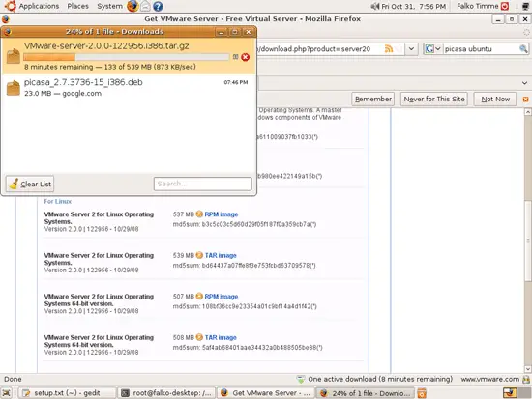This screenshot has height=399, width=532.
Task: Click the 539 MB TAR image link
Action: (x=221, y=256)
